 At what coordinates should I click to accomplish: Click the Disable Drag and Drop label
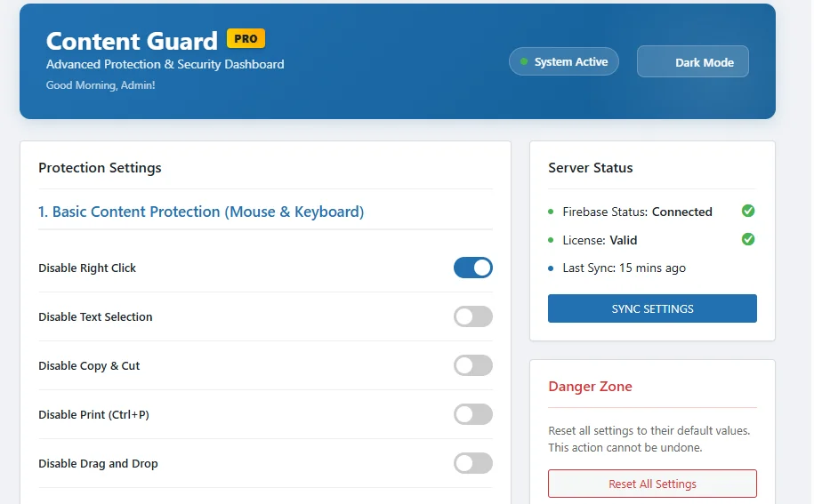[98, 464]
